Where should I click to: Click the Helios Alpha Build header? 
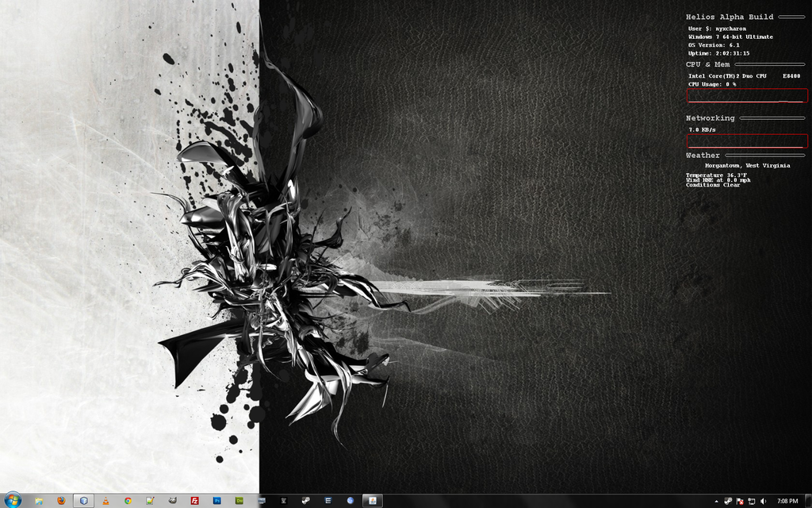click(x=730, y=16)
